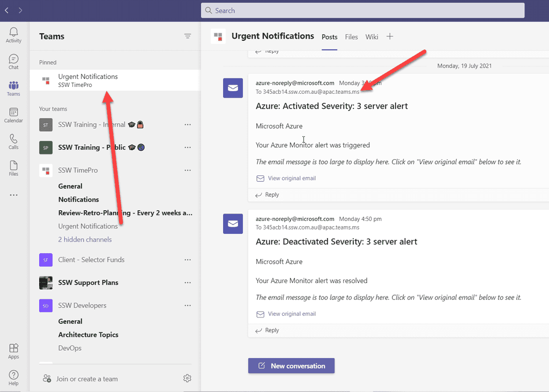Open team management settings gear
Viewport: 549px width, 392px height.
click(x=187, y=378)
